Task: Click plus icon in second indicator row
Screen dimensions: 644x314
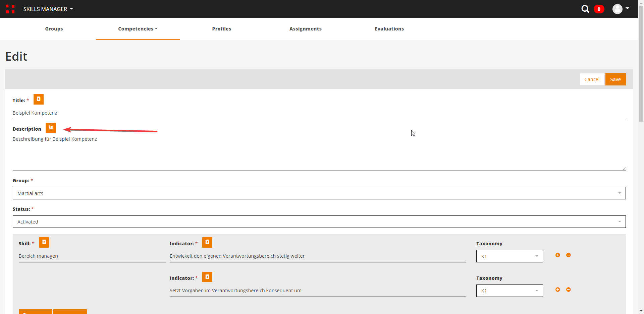Action: 558,290
